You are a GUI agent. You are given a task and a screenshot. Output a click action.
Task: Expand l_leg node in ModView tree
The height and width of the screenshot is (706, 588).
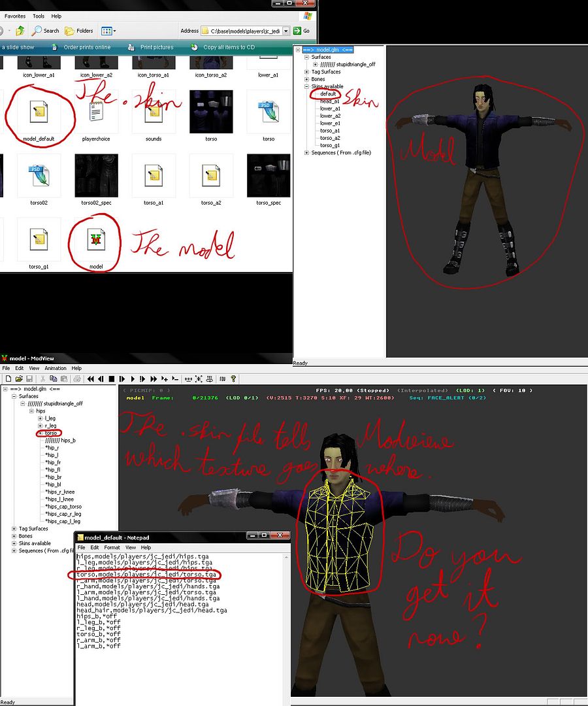coord(40,418)
